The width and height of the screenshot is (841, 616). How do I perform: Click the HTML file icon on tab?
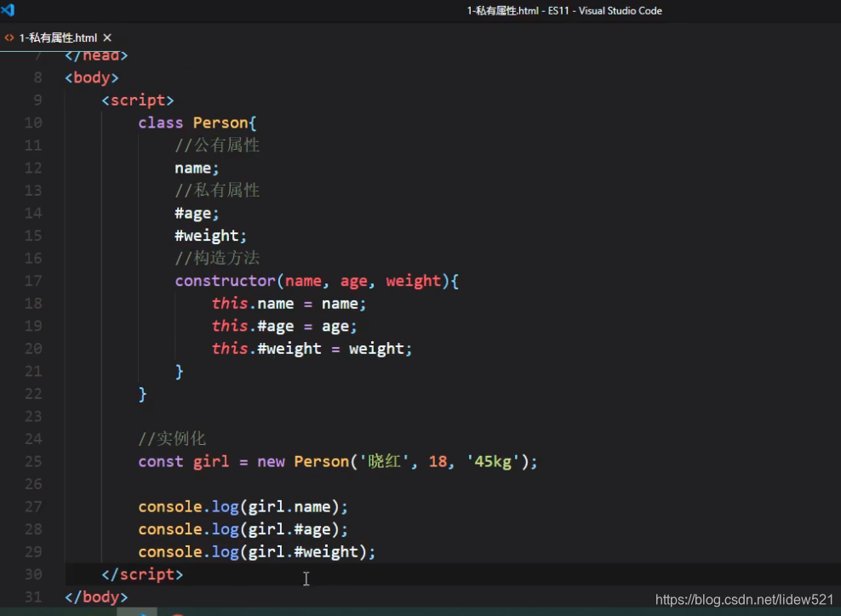9,37
